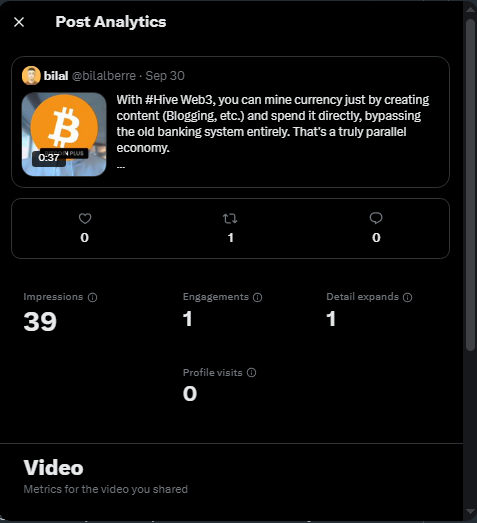Open the Engagements info icon
The width and height of the screenshot is (477, 523).
pos(258,297)
